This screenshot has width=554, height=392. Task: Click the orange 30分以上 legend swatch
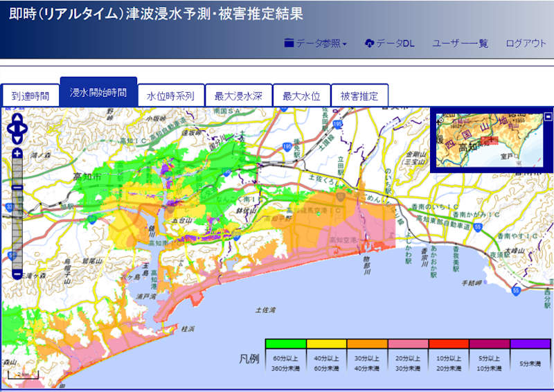pyautogui.click(x=367, y=344)
